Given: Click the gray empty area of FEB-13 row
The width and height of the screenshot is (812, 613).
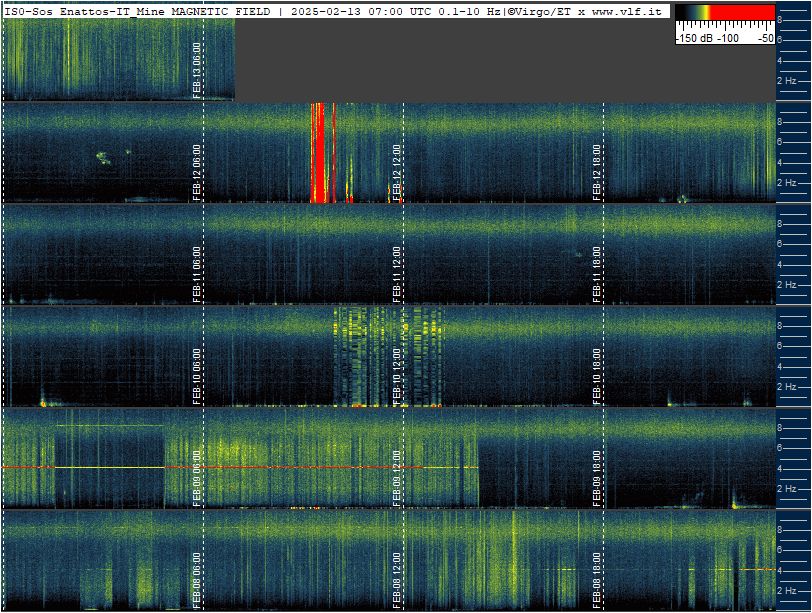Looking at the screenshot, I should point(505,60).
